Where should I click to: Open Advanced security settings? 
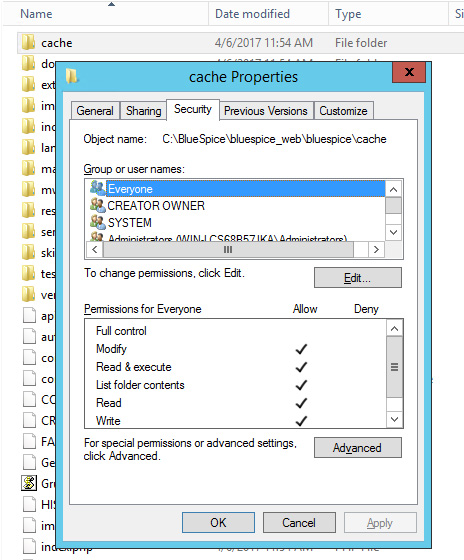pyautogui.click(x=358, y=448)
